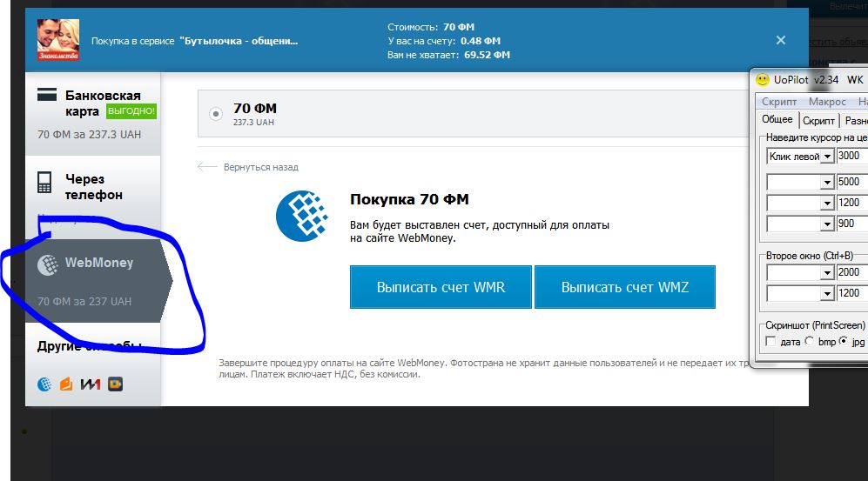This screenshot has height=481, width=868.
Task: Click the 5000 input field in UoPilot
Action: (852, 182)
